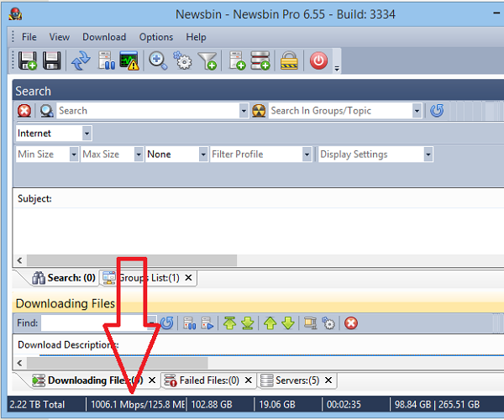
Task: Click the padlock toolbar icon
Action: coord(289,60)
